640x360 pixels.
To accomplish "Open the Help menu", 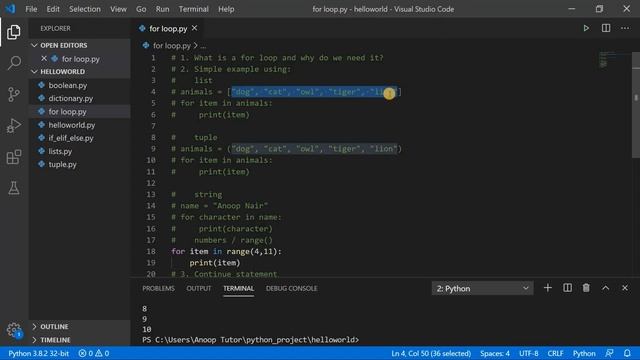I will pyautogui.click(x=226, y=9).
